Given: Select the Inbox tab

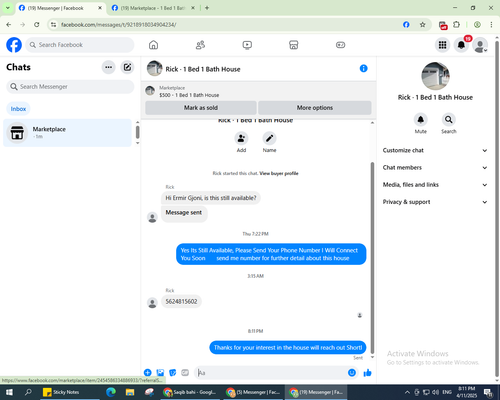Looking at the screenshot, I should 18,109.
